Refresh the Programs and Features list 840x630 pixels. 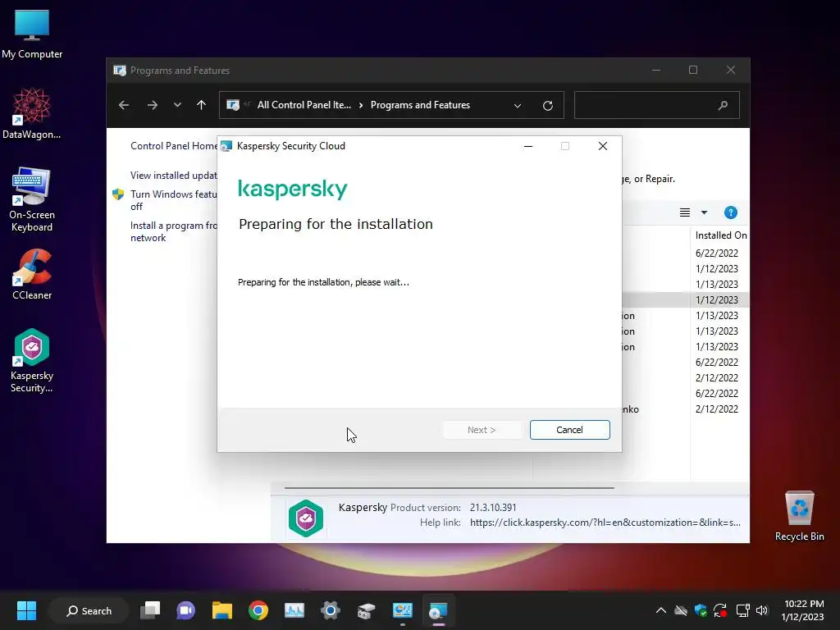[x=547, y=106]
